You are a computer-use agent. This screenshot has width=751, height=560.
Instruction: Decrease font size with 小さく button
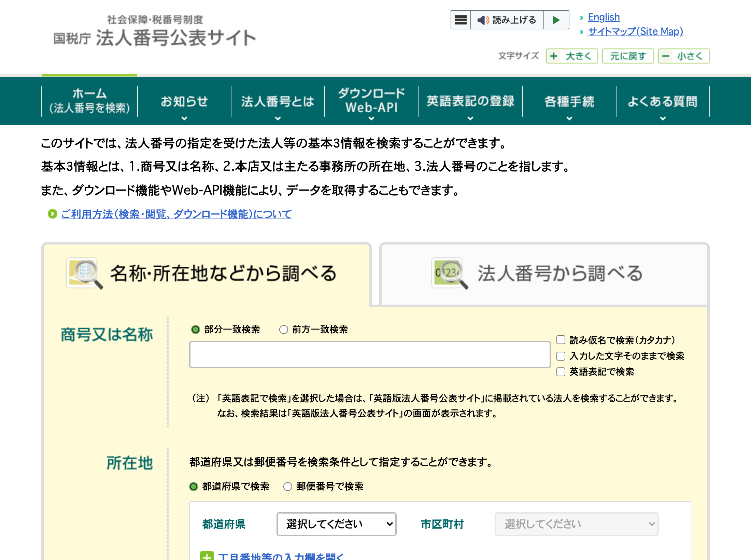[684, 56]
